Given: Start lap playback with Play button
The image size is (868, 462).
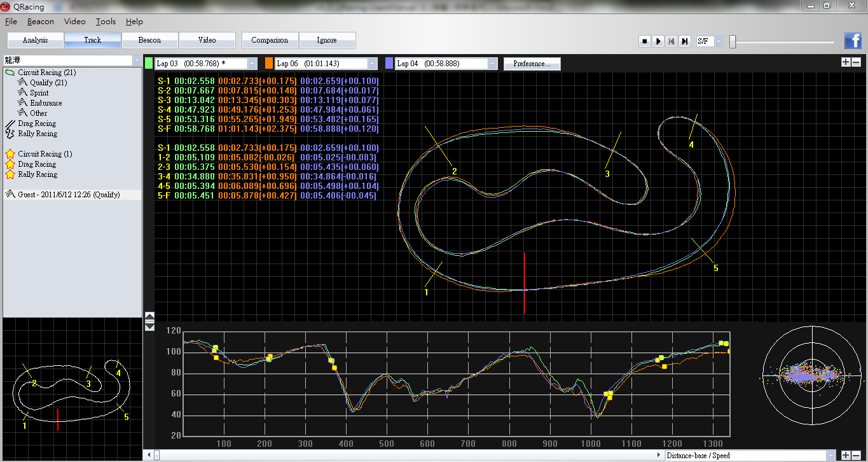Looking at the screenshot, I should tap(658, 41).
